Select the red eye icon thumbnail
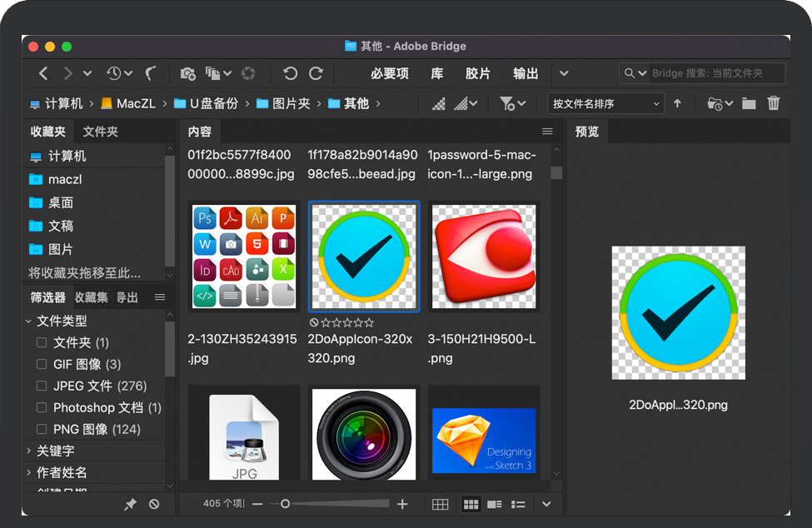 (x=483, y=257)
